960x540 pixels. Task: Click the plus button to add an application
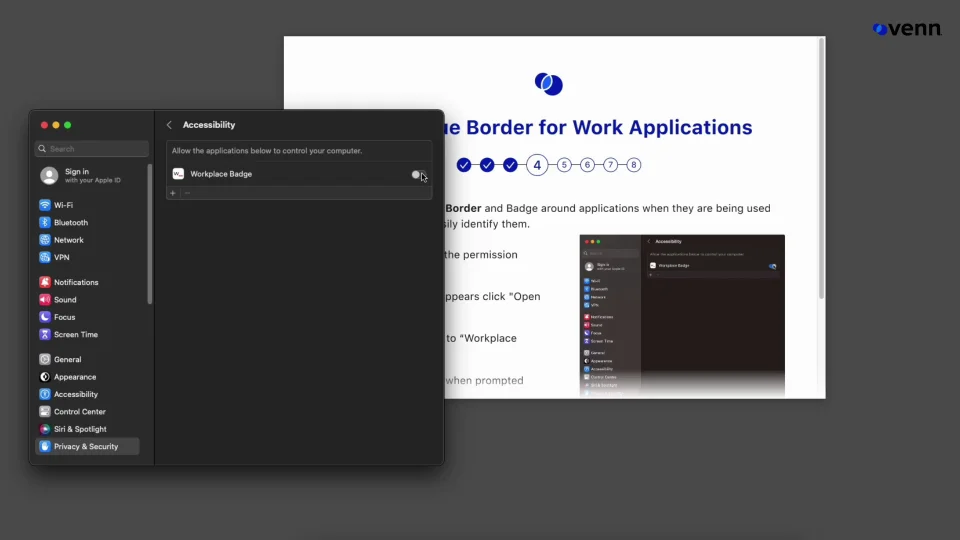(x=173, y=193)
